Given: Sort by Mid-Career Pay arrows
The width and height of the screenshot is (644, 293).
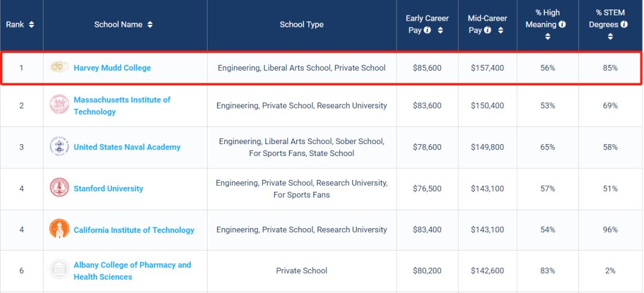Looking at the screenshot, I should coord(500,30).
